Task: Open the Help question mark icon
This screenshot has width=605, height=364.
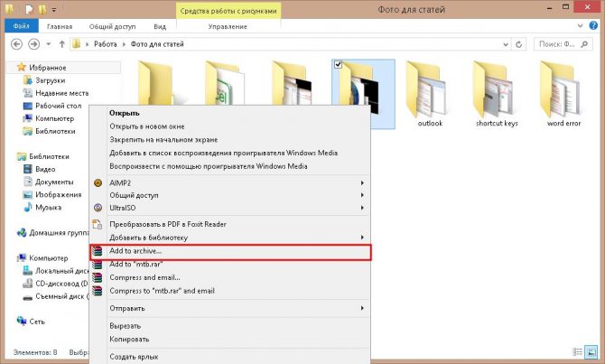Action: pos(593,26)
